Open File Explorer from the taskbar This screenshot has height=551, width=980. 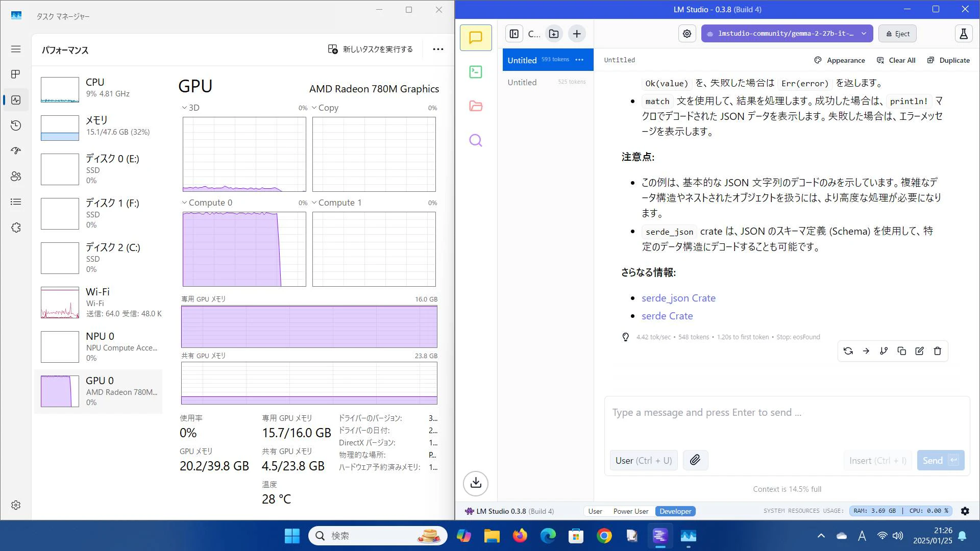tap(492, 536)
